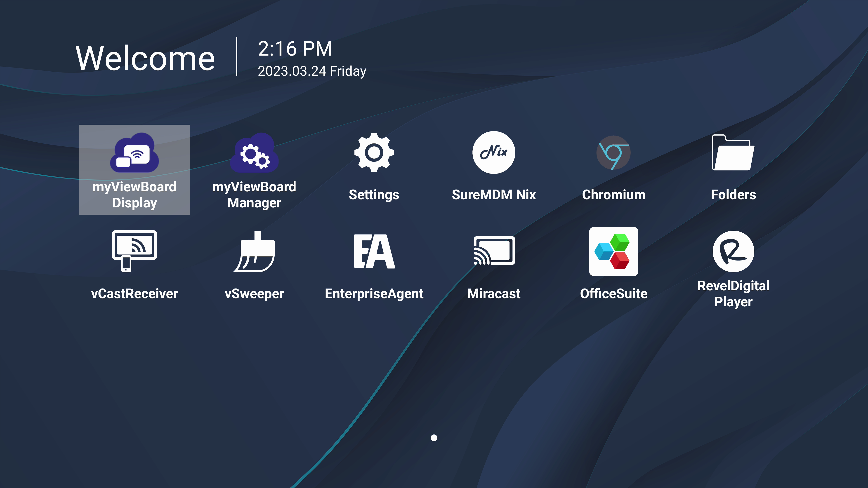868x488 pixels.
Task: Open the Chromium browser icon
Action: pos(614,152)
